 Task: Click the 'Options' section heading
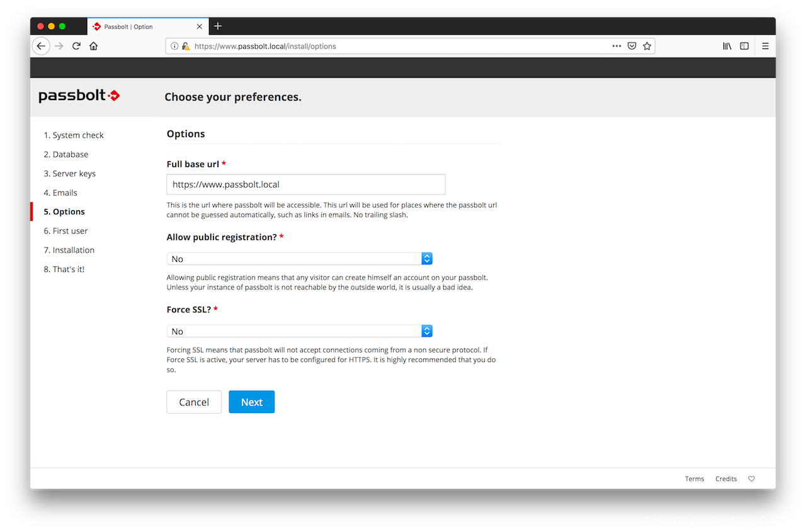click(186, 134)
